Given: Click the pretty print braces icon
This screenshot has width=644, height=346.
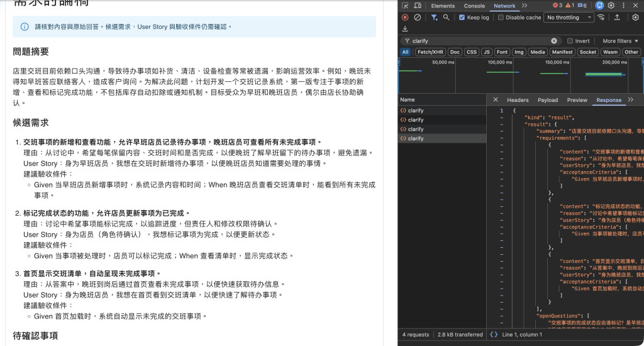Looking at the screenshot, I should point(494,335).
